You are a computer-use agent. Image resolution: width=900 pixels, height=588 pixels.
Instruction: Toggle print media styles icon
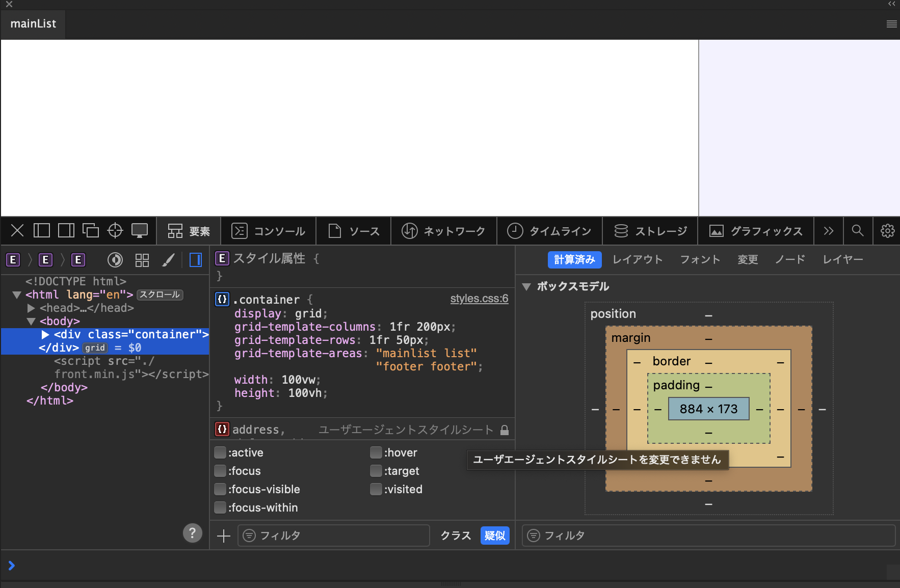pyautogui.click(x=115, y=260)
